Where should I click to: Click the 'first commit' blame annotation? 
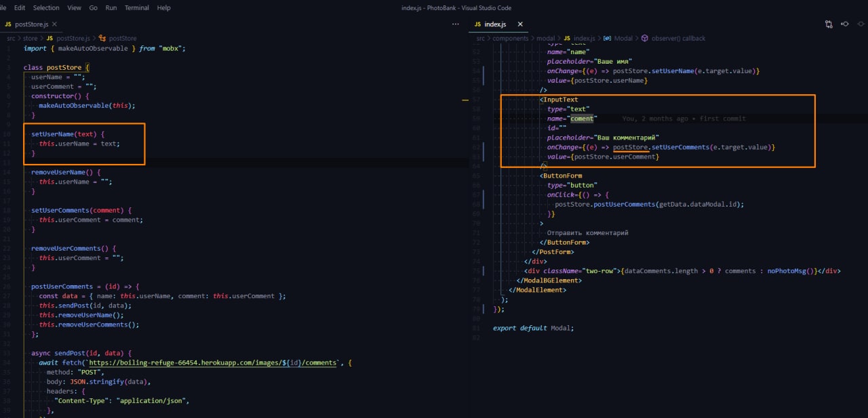[x=722, y=119]
